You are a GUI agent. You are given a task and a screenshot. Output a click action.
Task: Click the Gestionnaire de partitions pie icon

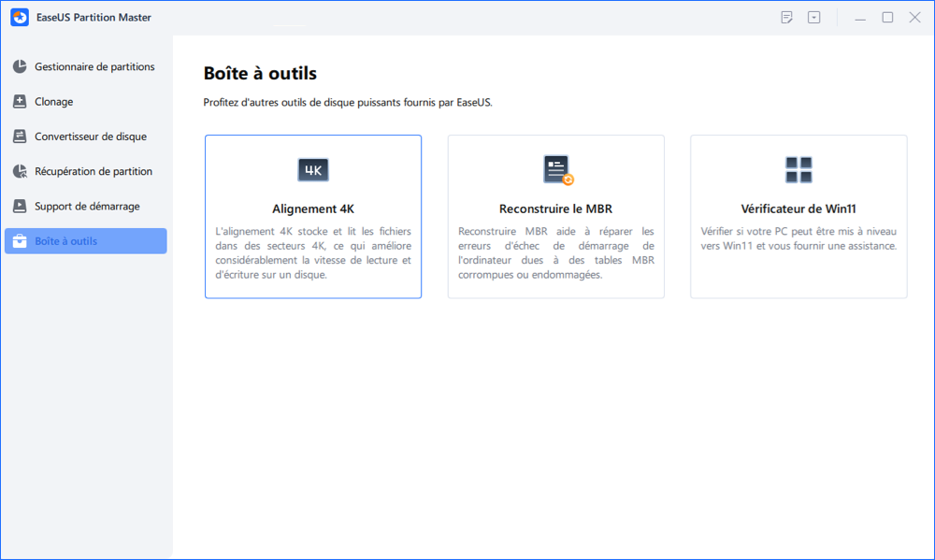click(x=20, y=66)
